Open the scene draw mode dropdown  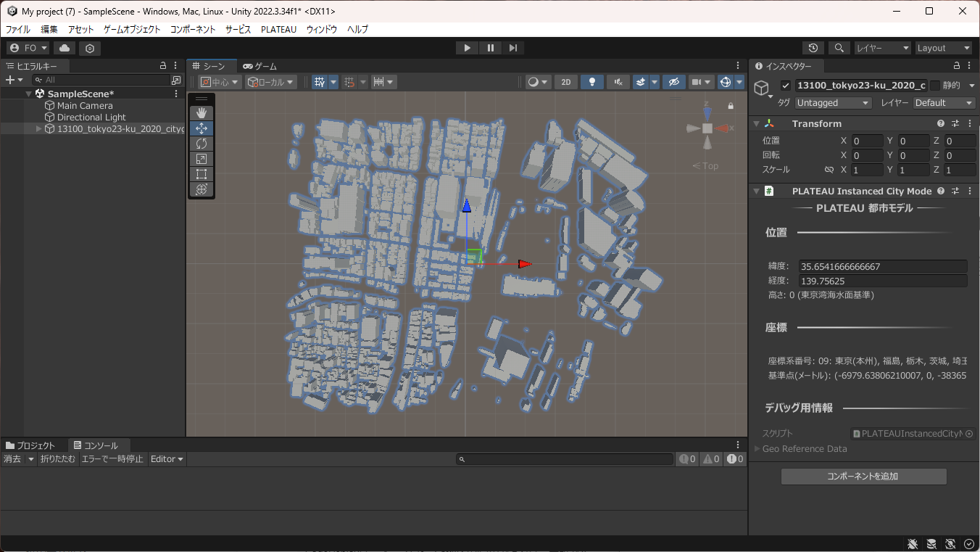click(537, 82)
